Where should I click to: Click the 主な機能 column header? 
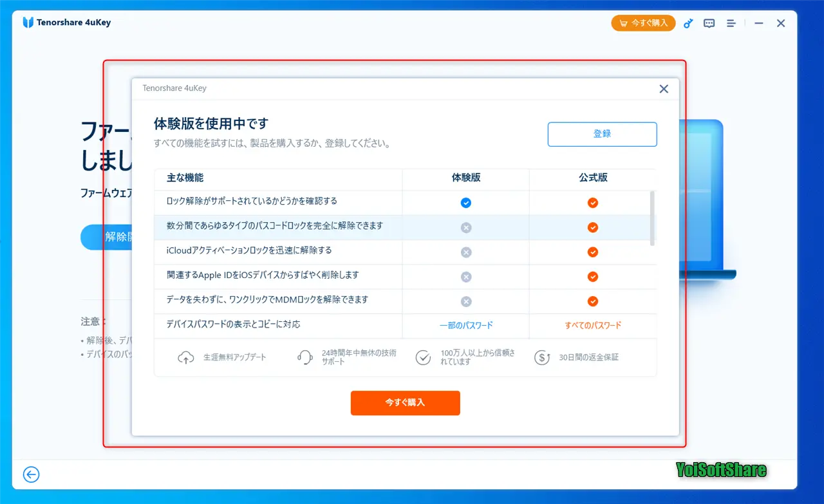[185, 178]
